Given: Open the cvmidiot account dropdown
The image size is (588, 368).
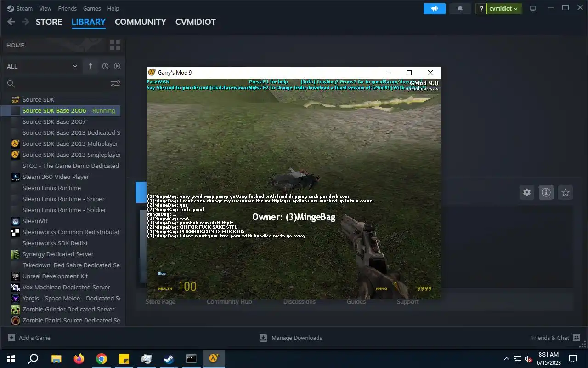Looking at the screenshot, I should click(504, 9).
